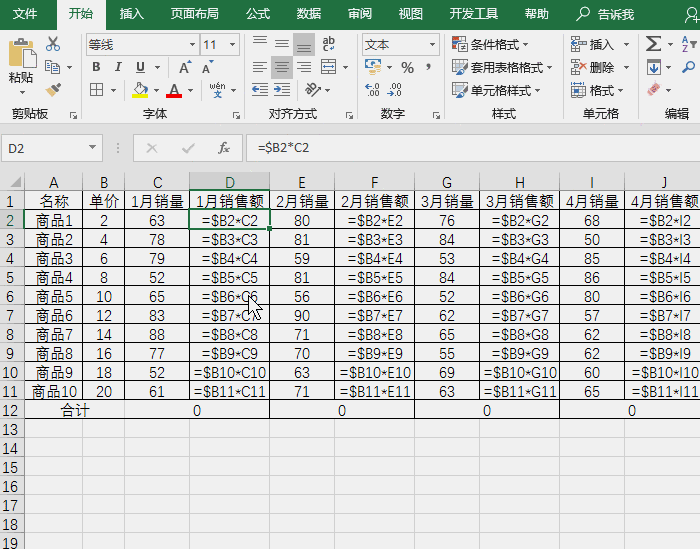Viewport: 700px width, 549px height.
Task: Click Merge and Center icon
Action: [x=329, y=67]
